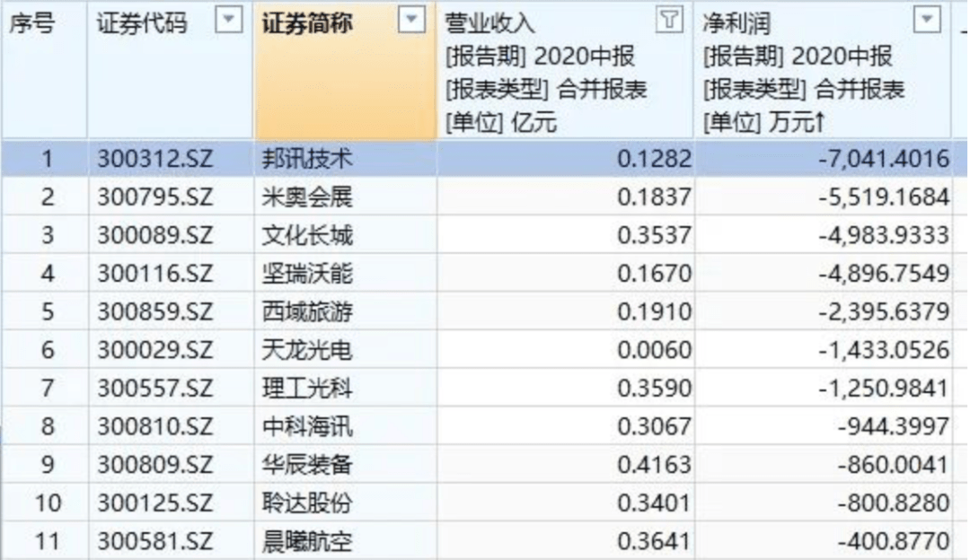Image resolution: width=970 pixels, height=560 pixels.
Task: Select stock code 300809.SZ
Action: 154,466
